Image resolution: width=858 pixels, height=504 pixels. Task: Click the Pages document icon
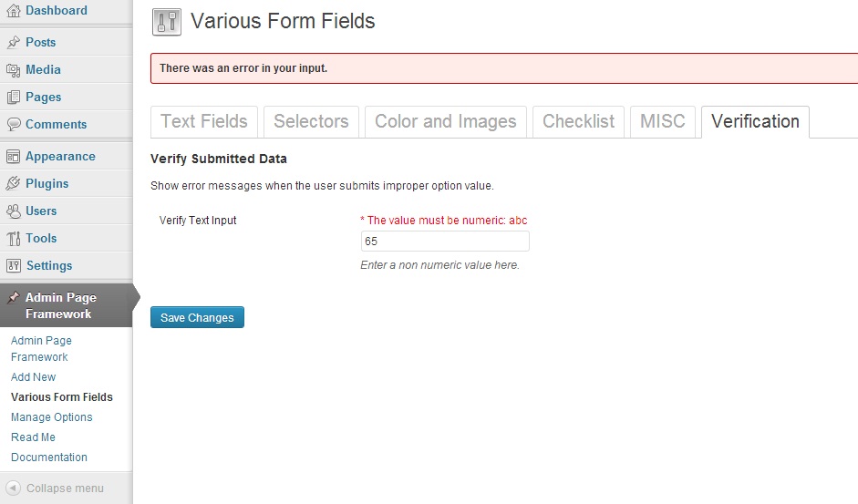coord(13,97)
